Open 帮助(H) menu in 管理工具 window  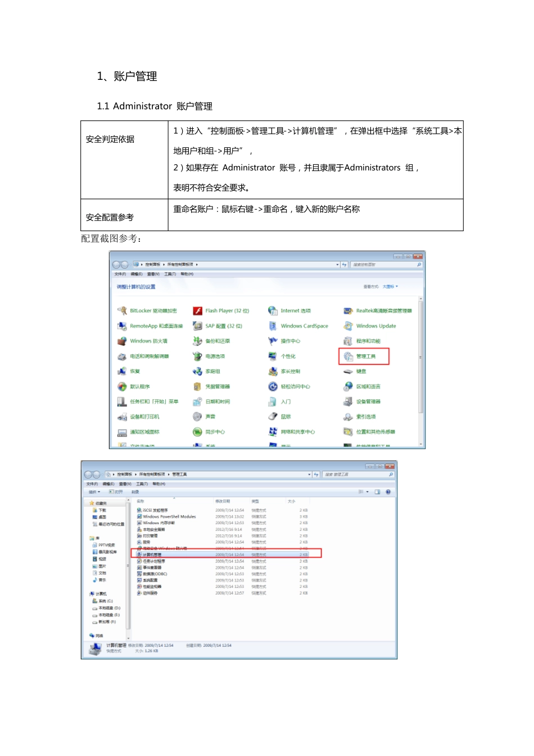pyautogui.click(x=159, y=484)
